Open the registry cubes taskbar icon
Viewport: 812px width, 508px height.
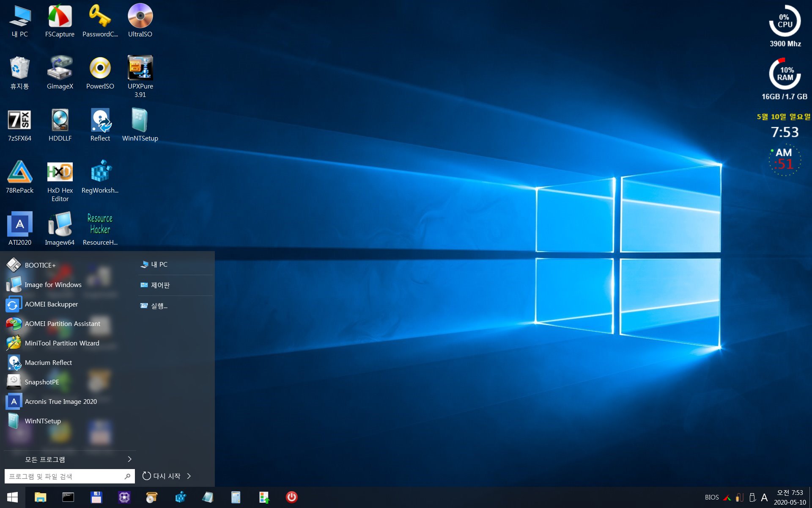[x=181, y=497]
